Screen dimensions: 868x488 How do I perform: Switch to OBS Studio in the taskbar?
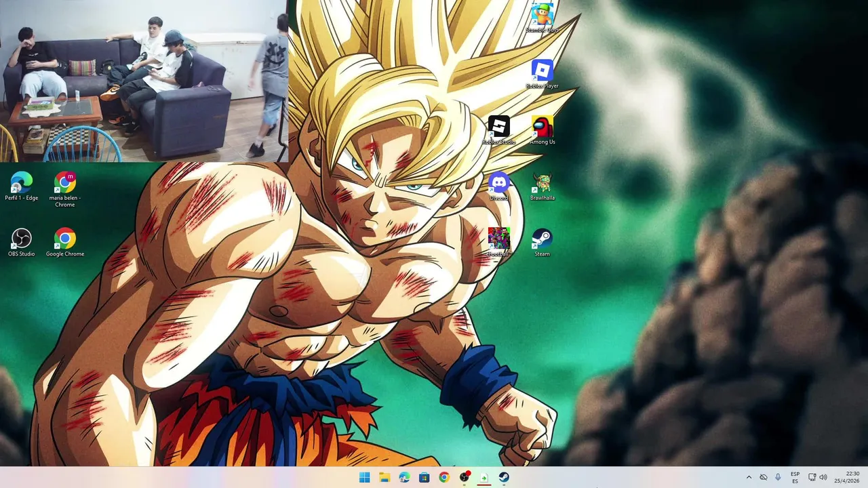tap(464, 477)
